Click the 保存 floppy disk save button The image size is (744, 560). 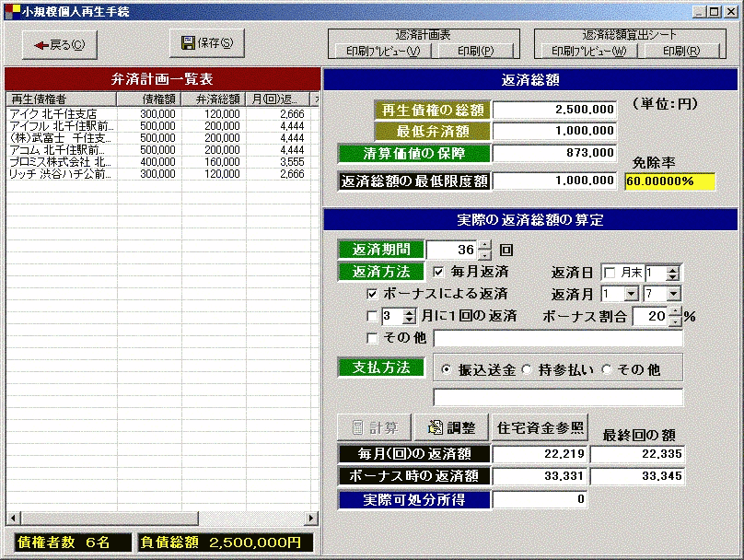click(x=207, y=42)
